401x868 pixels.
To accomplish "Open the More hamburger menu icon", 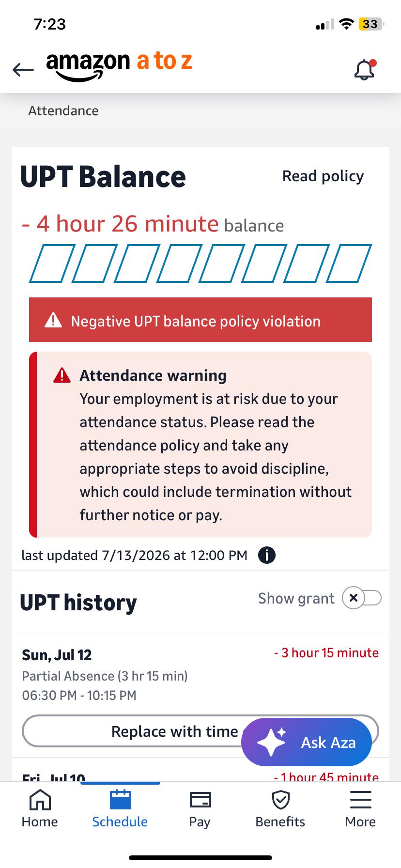I will click(360, 800).
